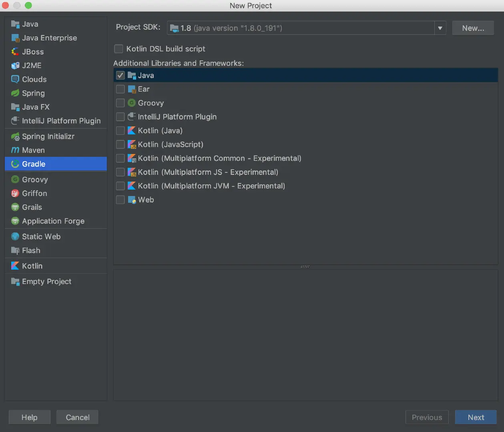This screenshot has height=432, width=504.
Task: Click the Ear framework icon
Action: click(x=132, y=89)
